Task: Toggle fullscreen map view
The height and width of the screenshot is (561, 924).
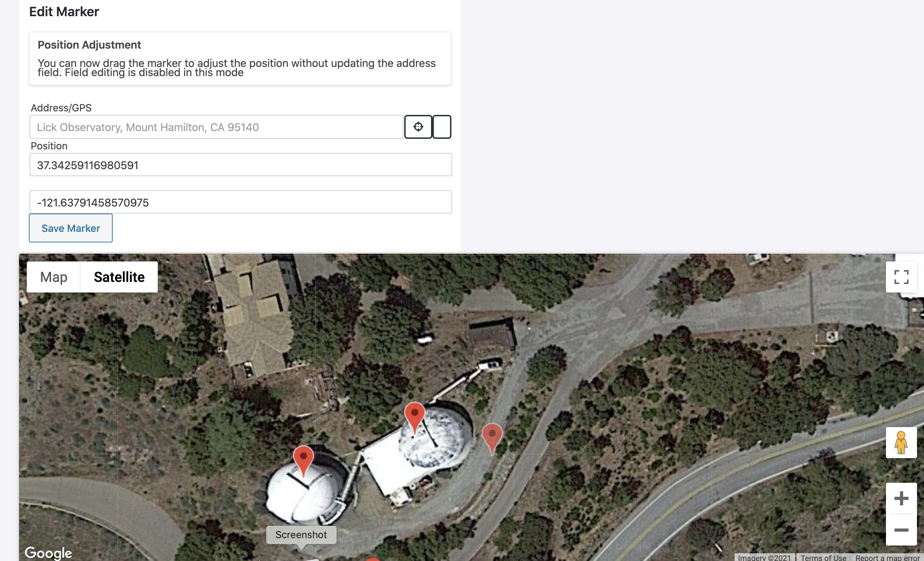Action: [901, 277]
